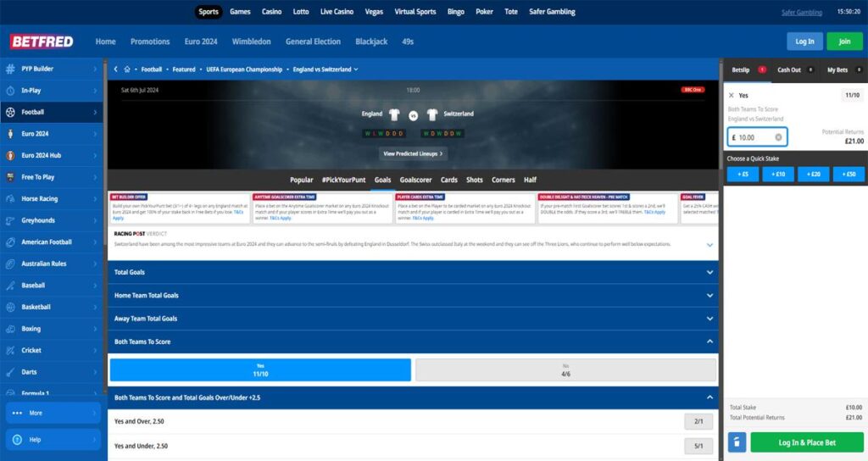Open Cricket icon
The width and height of the screenshot is (868, 461).
[x=10, y=350]
